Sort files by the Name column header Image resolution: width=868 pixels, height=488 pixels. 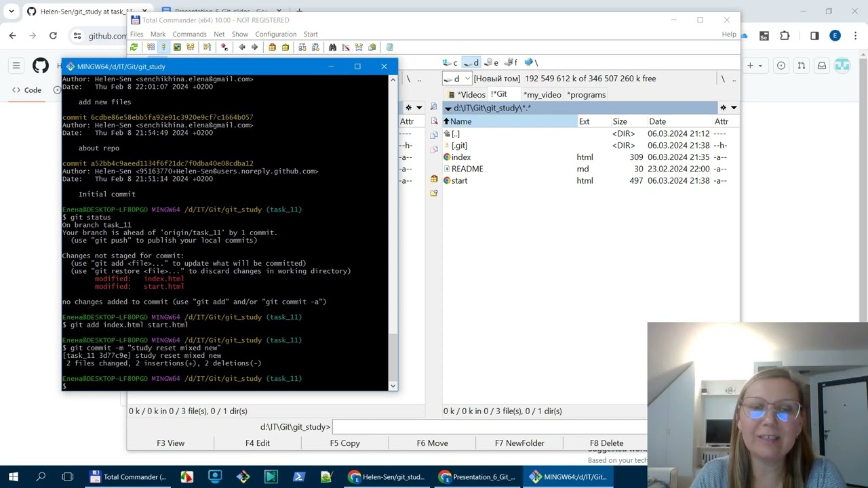(x=510, y=121)
